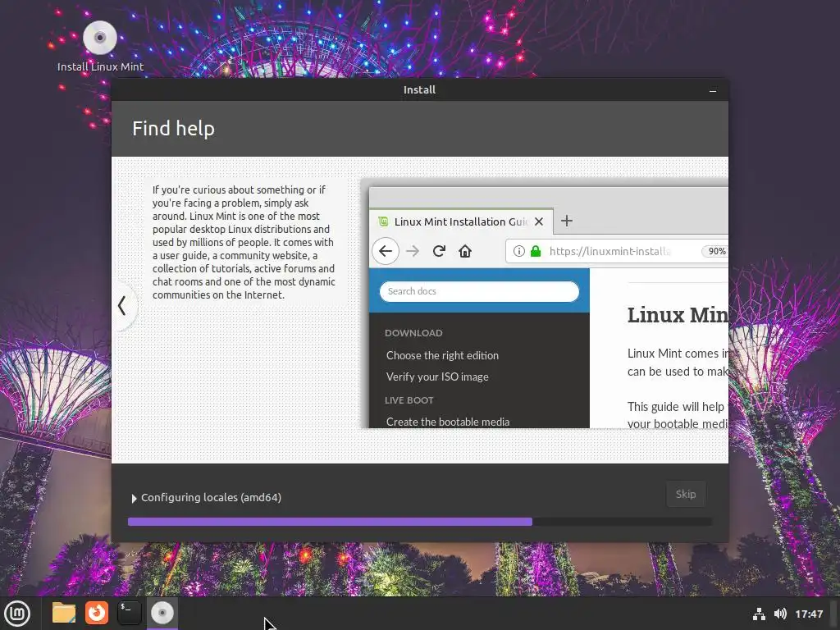840x630 pixels.
Task: Click the 'Configuring locales (amd64)' status text
Action: (x=211, y=498)
